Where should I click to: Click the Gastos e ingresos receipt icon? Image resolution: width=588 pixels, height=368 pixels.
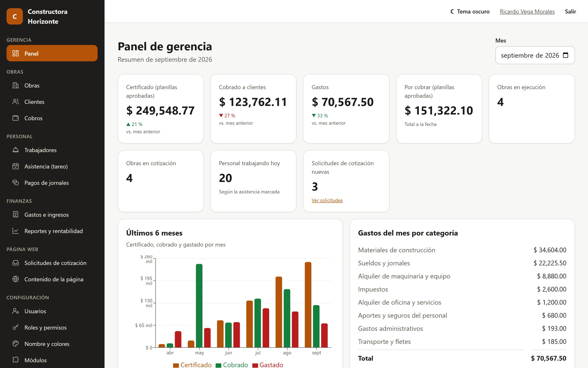pyautogui.click(x=16, y=214)
